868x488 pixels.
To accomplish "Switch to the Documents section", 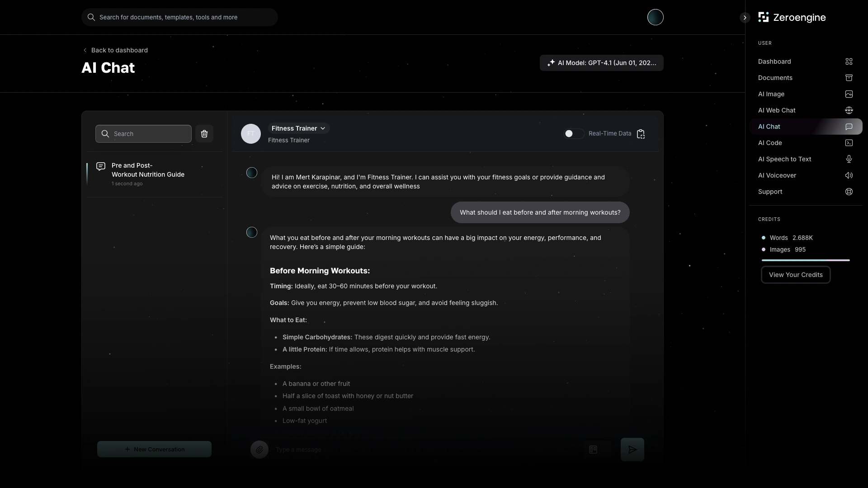I will [x=775, y=78].
